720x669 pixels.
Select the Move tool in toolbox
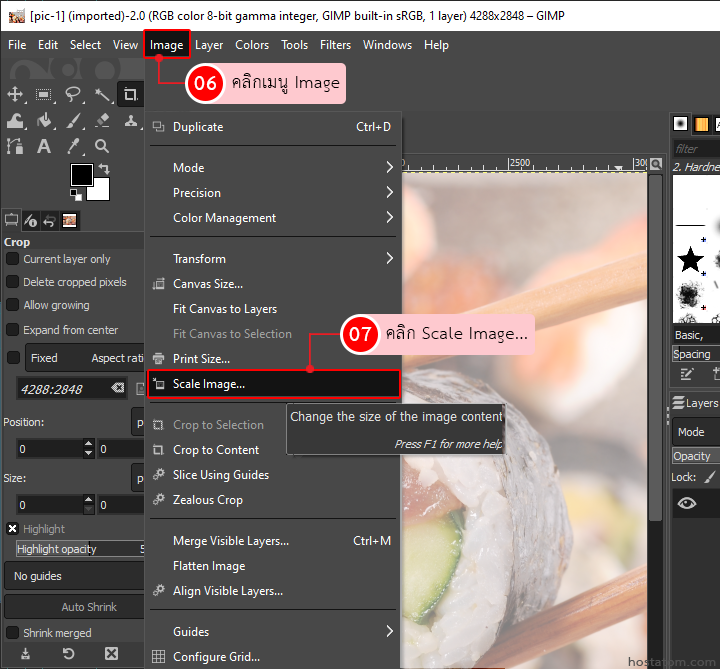click(15, 95)
